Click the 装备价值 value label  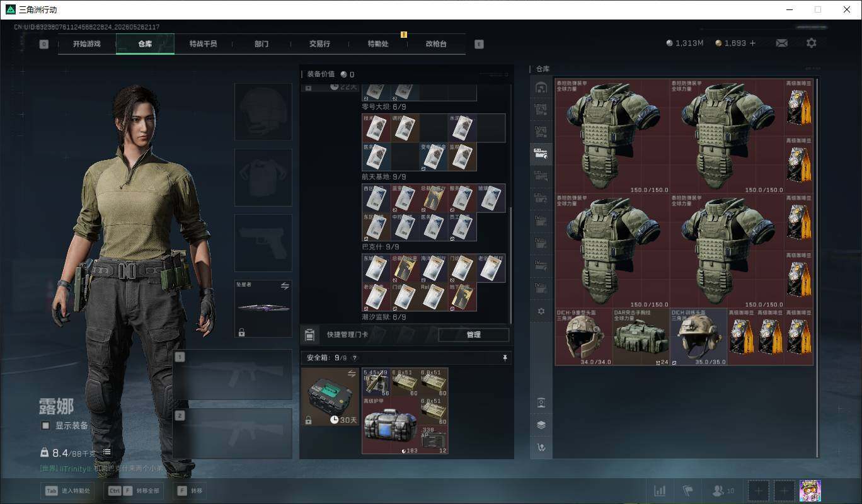pos(331,74)
